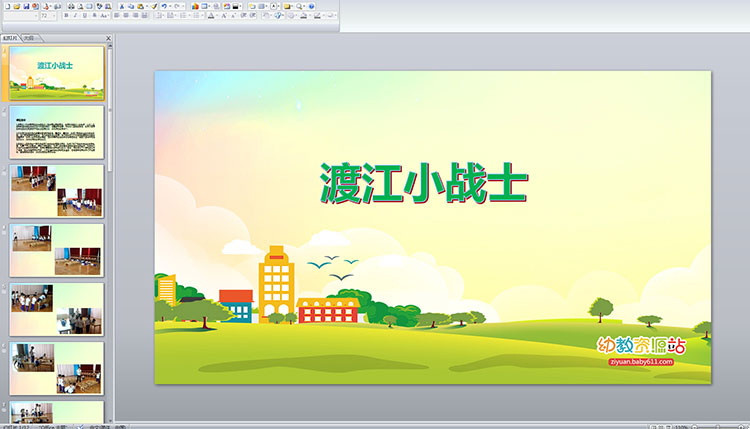Click the zoom slider in the status bar
The image size is (750, 429).
tap(717, 427)
